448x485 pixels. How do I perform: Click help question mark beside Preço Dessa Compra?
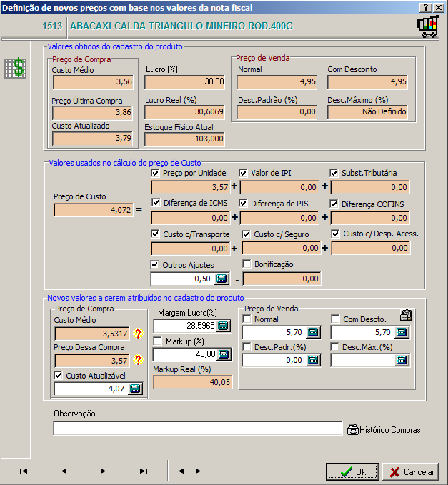(x=138, y=360)
